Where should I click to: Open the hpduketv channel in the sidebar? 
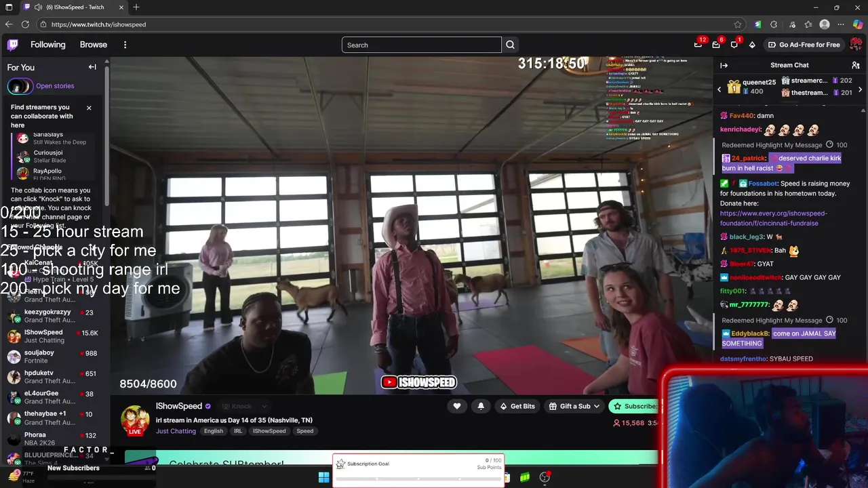53,377
